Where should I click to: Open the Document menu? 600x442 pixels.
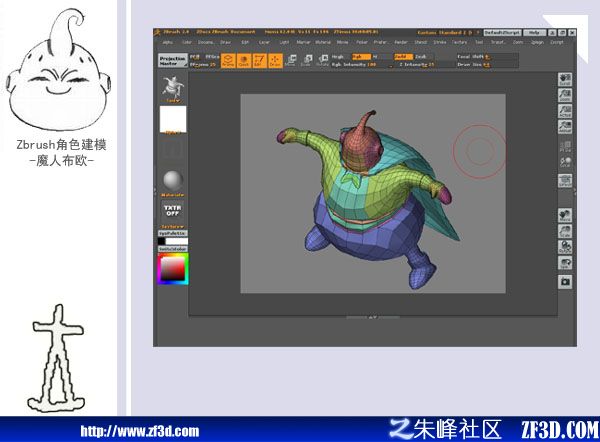point(205,42)
